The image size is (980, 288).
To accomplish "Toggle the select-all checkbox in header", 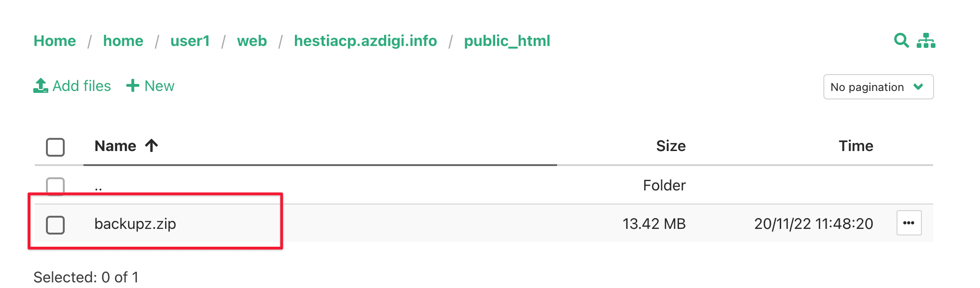I will 55,147.
